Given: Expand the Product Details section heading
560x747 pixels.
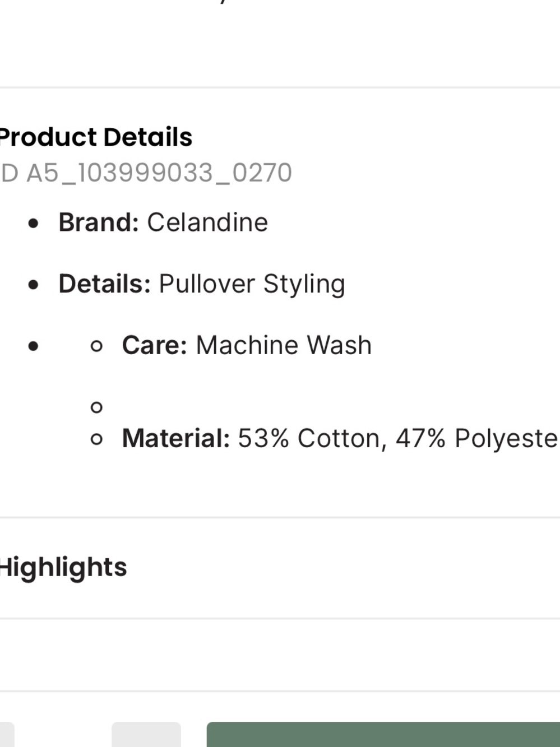Looking at the screenshot, I should 95,137.
